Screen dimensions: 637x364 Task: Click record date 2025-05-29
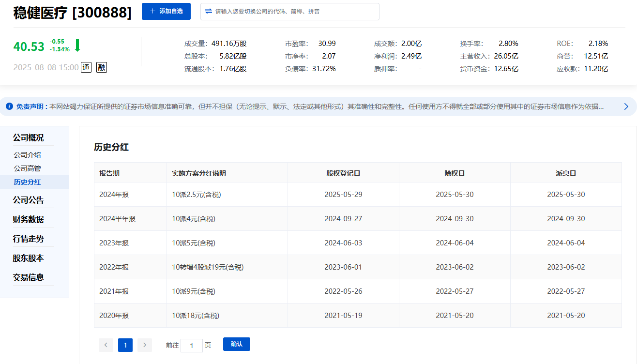tap(343, 195)
